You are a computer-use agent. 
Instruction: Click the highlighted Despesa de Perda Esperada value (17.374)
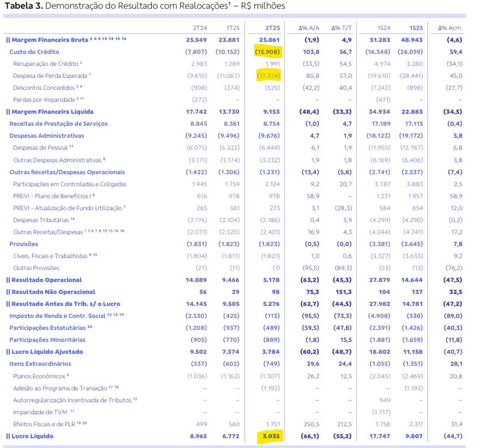pos(268,76)
